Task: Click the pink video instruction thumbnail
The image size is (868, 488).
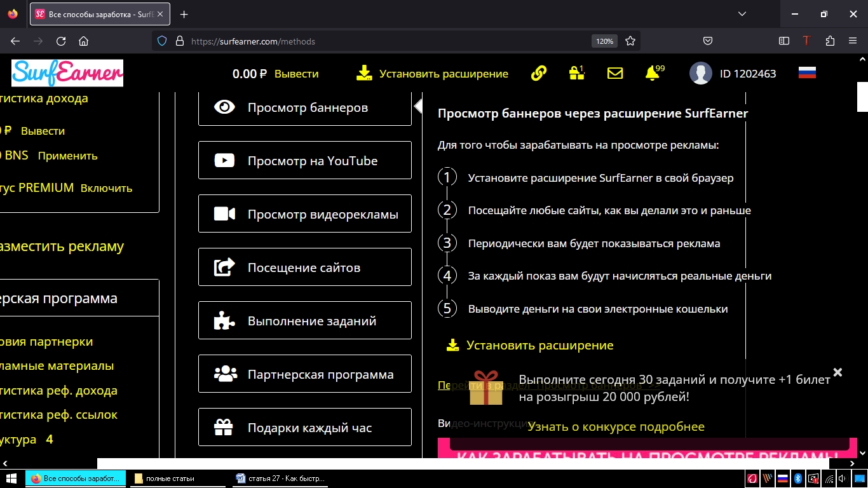Action: coord(648,448)
